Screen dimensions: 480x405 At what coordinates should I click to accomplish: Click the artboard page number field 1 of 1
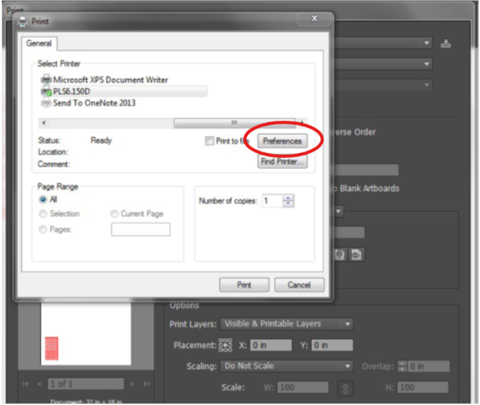tap(86, 384)
